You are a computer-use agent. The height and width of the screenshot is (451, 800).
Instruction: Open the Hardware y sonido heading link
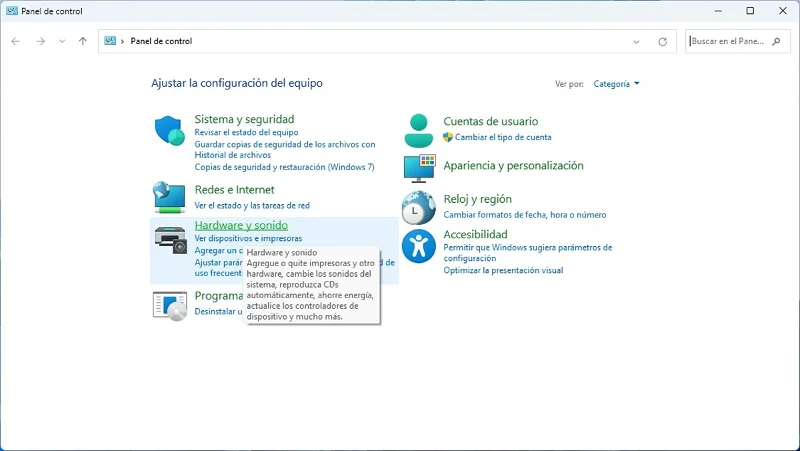pyautogui.click(x=241, y=225)
